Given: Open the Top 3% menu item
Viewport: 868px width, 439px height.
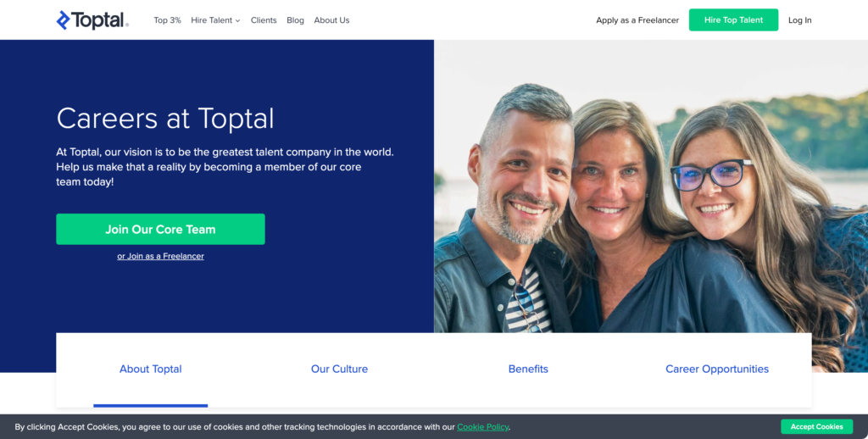Looking at the screenshot, I should click(167, 20).
